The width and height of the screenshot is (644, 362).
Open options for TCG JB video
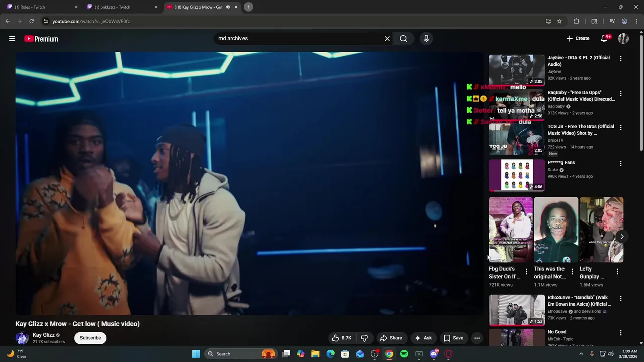(621, 128)
